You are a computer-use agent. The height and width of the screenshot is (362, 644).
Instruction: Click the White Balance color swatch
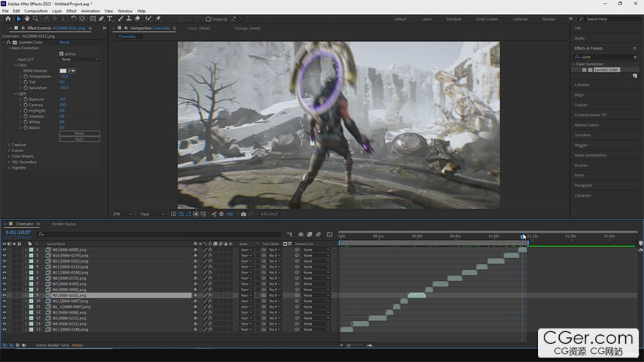tap(63, 71)
